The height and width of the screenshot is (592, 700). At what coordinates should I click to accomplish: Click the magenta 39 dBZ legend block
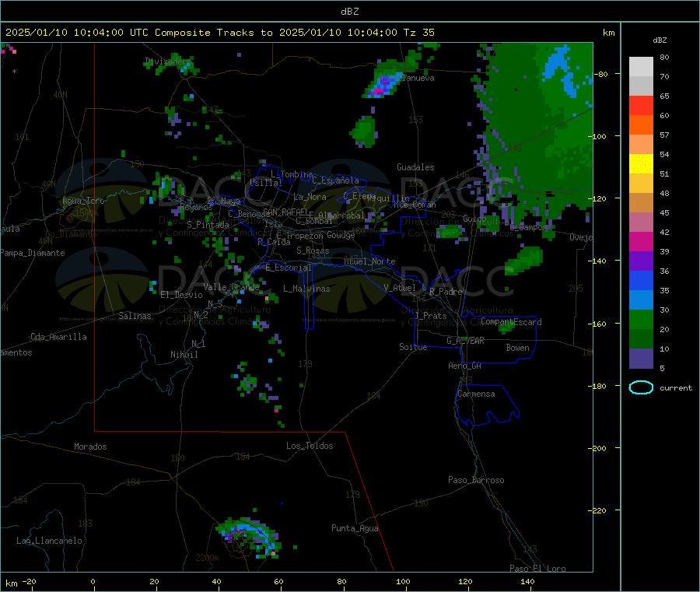pos(641,241)
